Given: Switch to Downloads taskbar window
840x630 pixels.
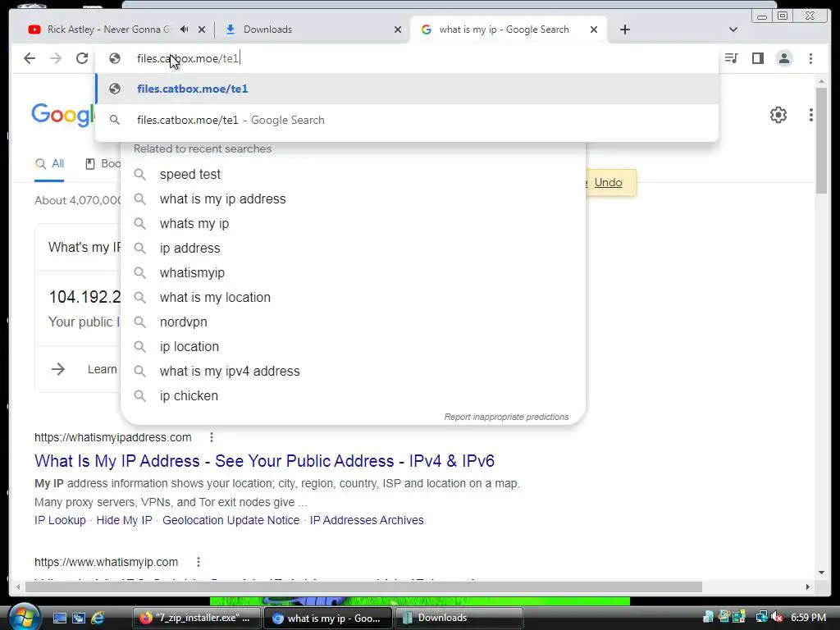Looking at the screenshot, I should (x=459, y=619).
